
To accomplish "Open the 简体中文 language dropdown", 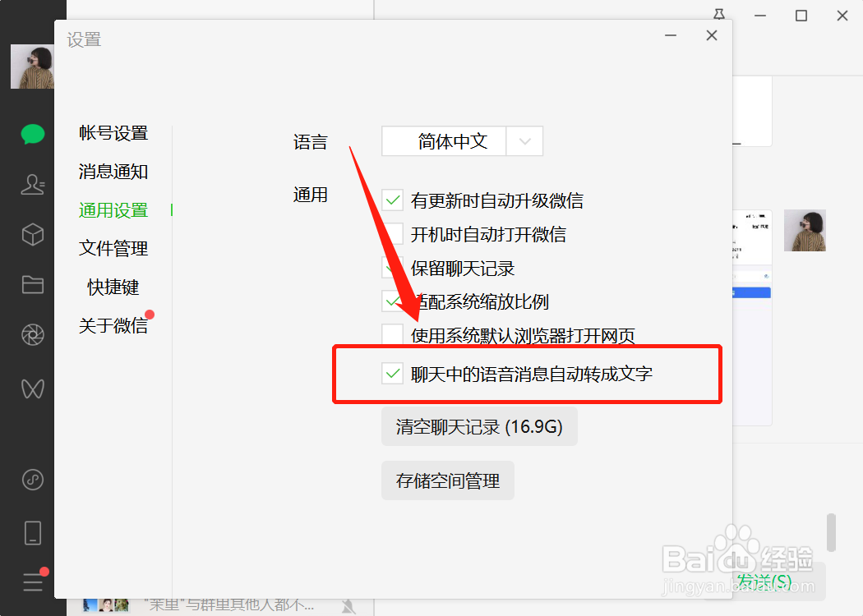I will tap(462, 140).
